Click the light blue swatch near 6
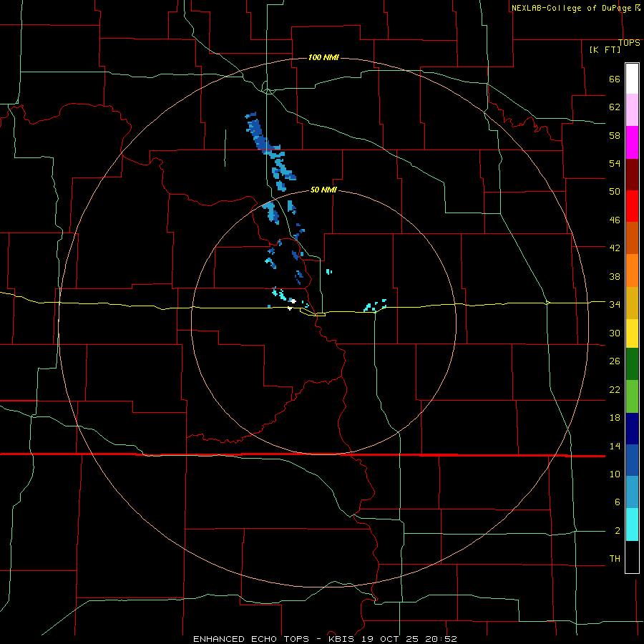The image size is (644, 644). (632, 492)
